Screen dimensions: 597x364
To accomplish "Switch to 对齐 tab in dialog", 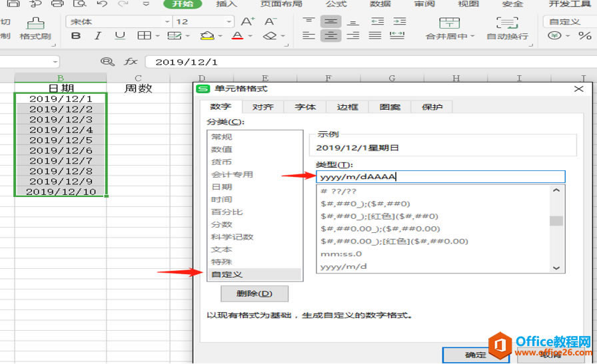I will click(x=263, y=107).
